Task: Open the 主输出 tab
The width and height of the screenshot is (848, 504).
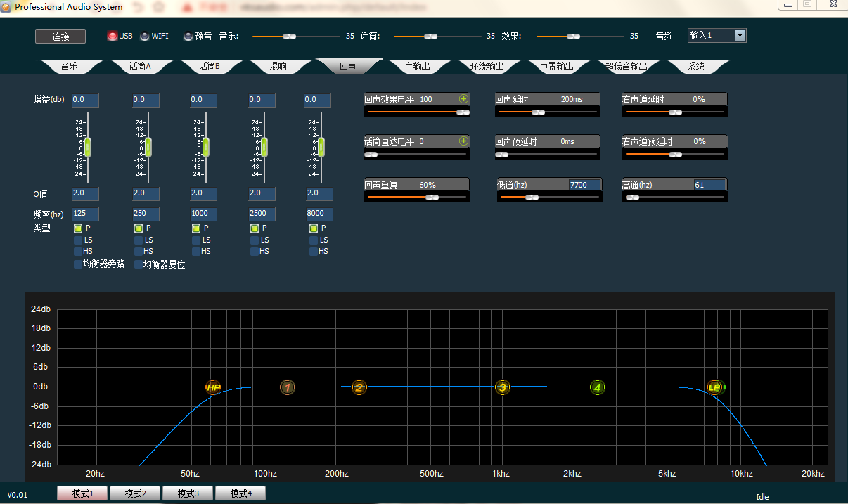Action: (x=417, y=67)
